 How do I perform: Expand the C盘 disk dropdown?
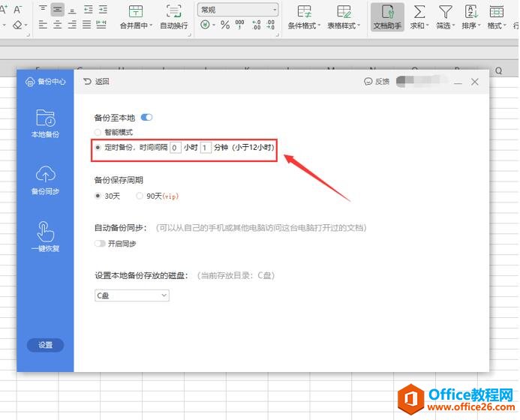pos(132,295)
